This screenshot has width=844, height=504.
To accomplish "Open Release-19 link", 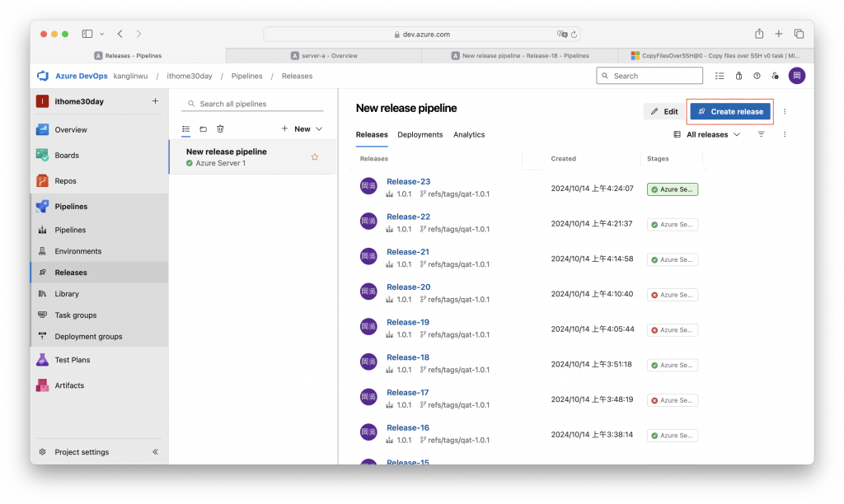I will click(408, 322).
